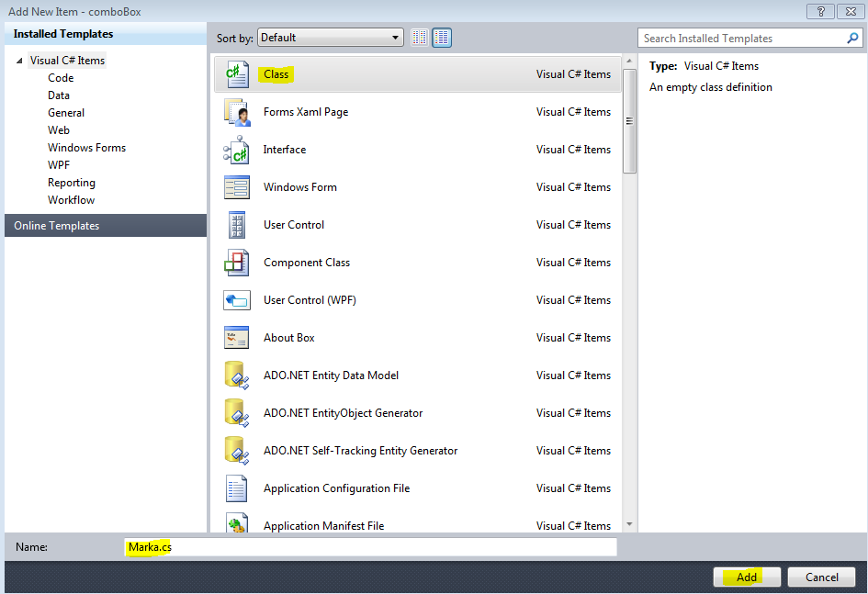
Task: Select the About Box name
Action: coord(289,337)
